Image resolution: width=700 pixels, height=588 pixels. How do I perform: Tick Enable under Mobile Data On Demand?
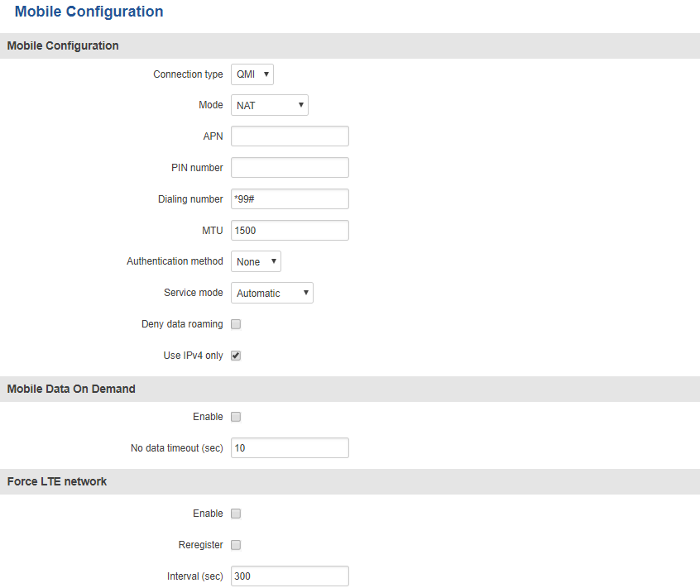pyautogui.click(x=236, y=417)
